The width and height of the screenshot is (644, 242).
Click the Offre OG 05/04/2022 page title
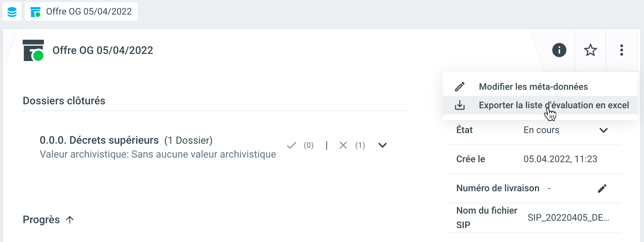click(103, 50)
